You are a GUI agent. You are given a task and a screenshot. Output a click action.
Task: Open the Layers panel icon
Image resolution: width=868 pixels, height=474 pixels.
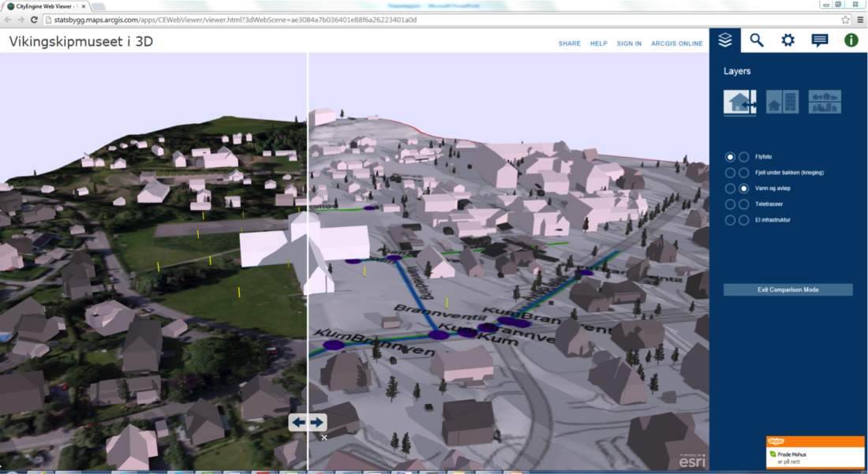(725, 40)
